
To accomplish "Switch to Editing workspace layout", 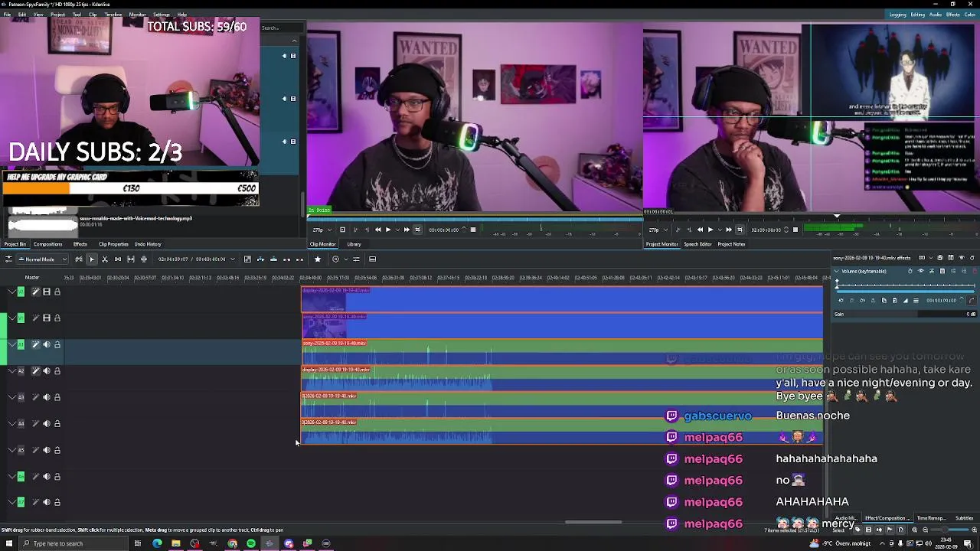I will pyautogui.click(x=917, y=15).
